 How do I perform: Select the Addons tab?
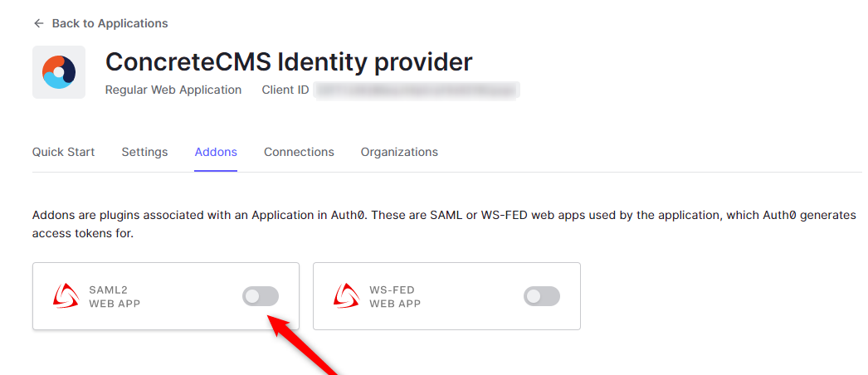point(216,152)
